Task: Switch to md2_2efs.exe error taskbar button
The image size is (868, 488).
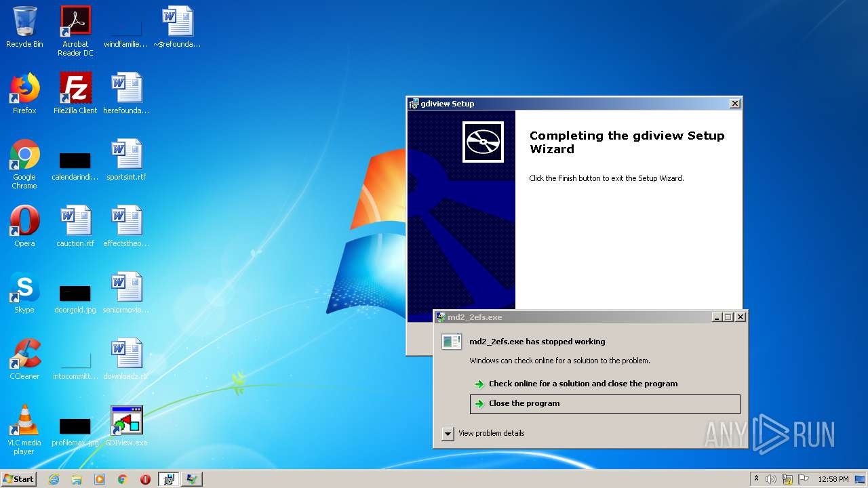Action: (x=192, y=479)
